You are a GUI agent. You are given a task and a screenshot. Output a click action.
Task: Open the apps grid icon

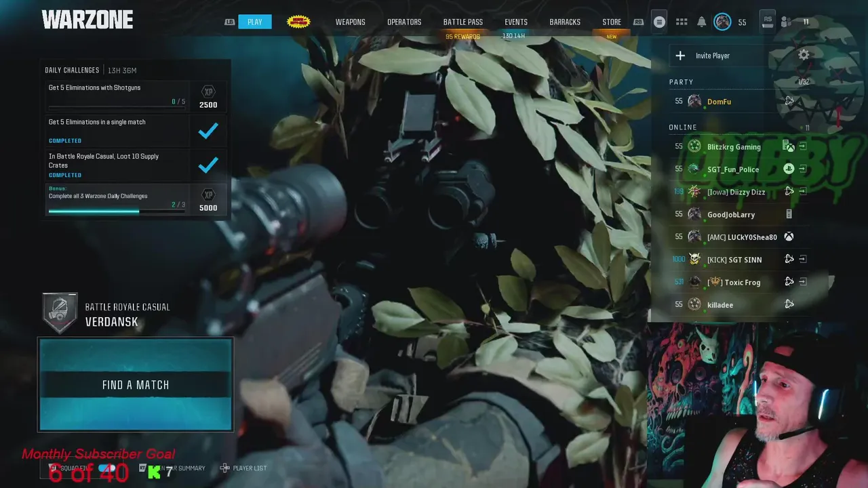[x=682, y=22]
